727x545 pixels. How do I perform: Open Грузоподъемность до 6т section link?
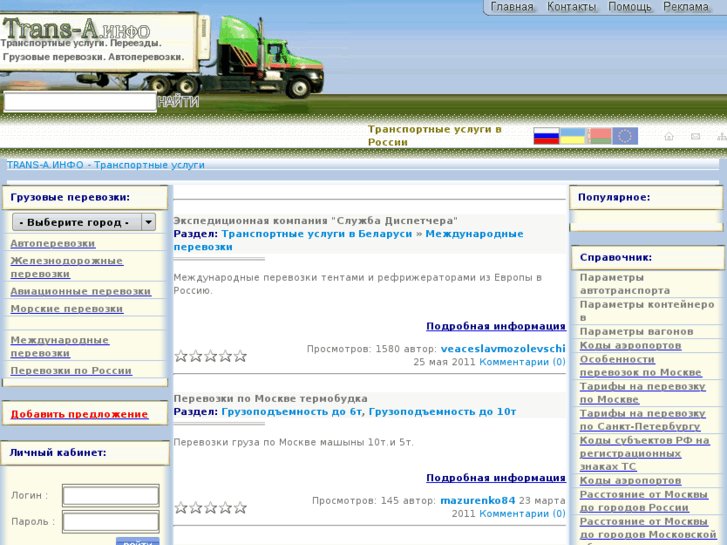(x=292, y=412)
